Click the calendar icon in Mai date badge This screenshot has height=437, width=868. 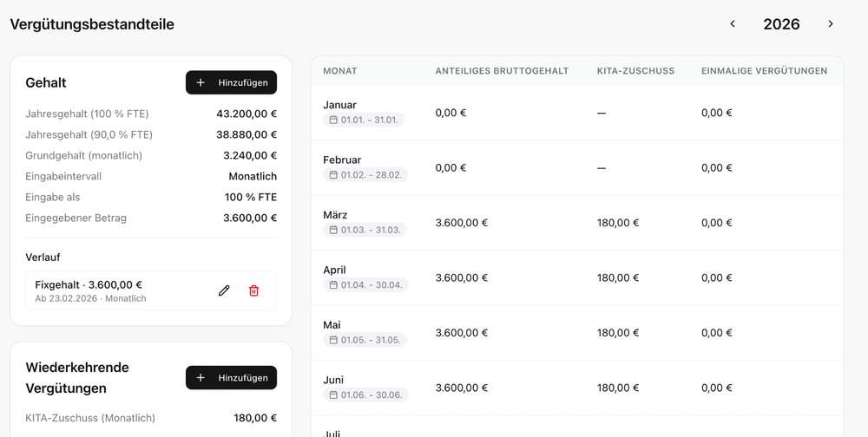(x=333, y=340)
